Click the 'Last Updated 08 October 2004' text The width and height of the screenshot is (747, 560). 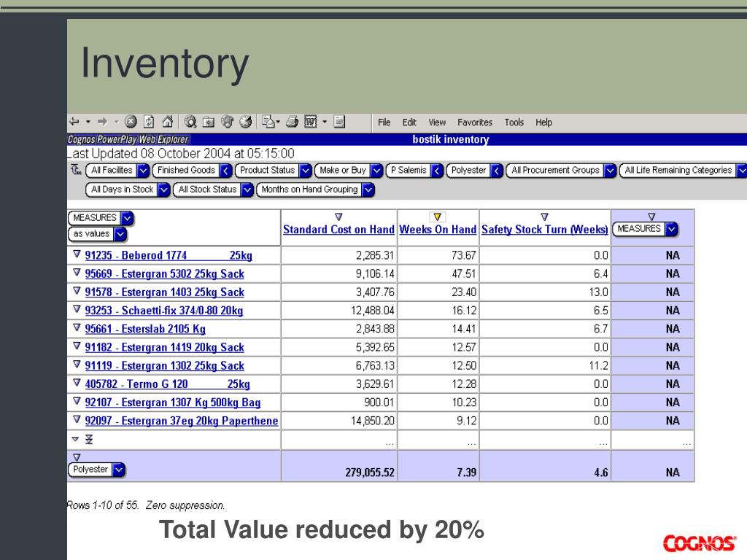[181, 153]
